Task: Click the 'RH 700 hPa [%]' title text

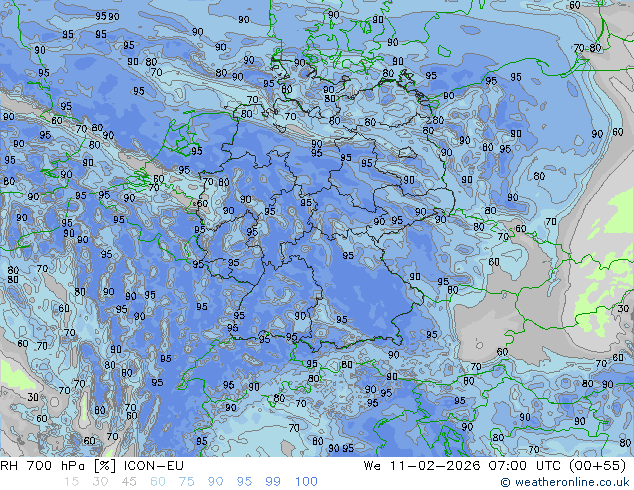Action: [58, 466]
